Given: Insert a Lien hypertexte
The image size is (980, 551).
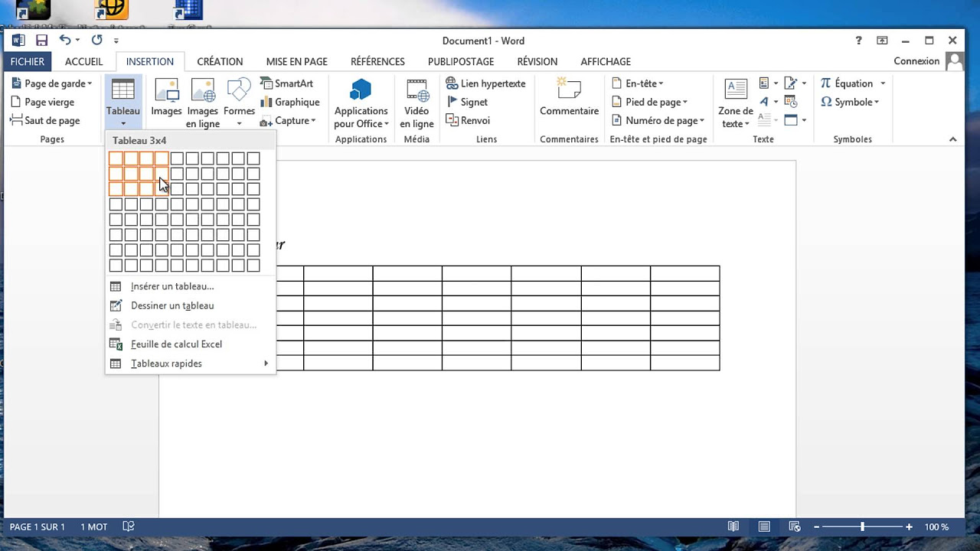Looking at the screenshot, I should 485,83.
